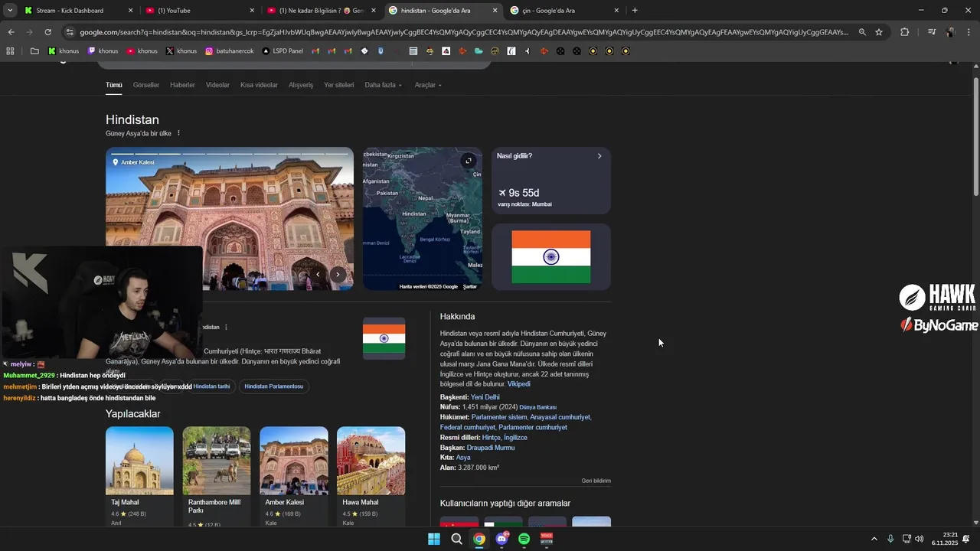Switch to Stream - Kick Dashboard tab
The image size is (980, 551).
(77, 11)
